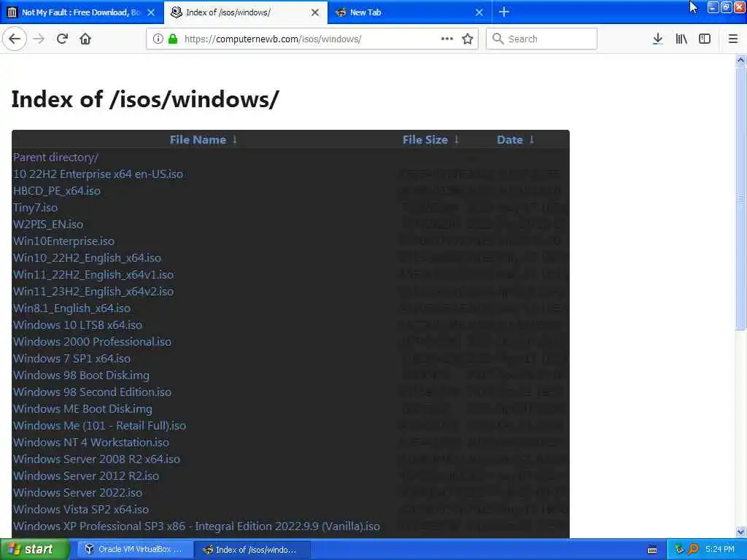The image size is (747, 560).
Task: Open Windows XP Professional SP3 Integral Edition iso
Action: (x=197, y=526)
